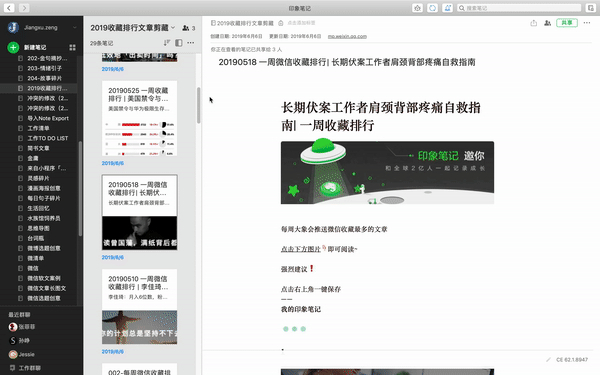
Task: Open the mp.weixin.qq.com source link
Action: coord(347,36)
